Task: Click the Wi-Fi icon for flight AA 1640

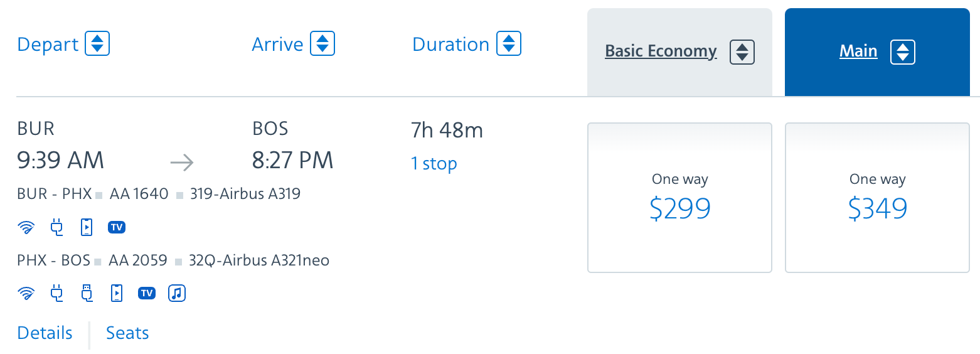Action: [26, 228]
